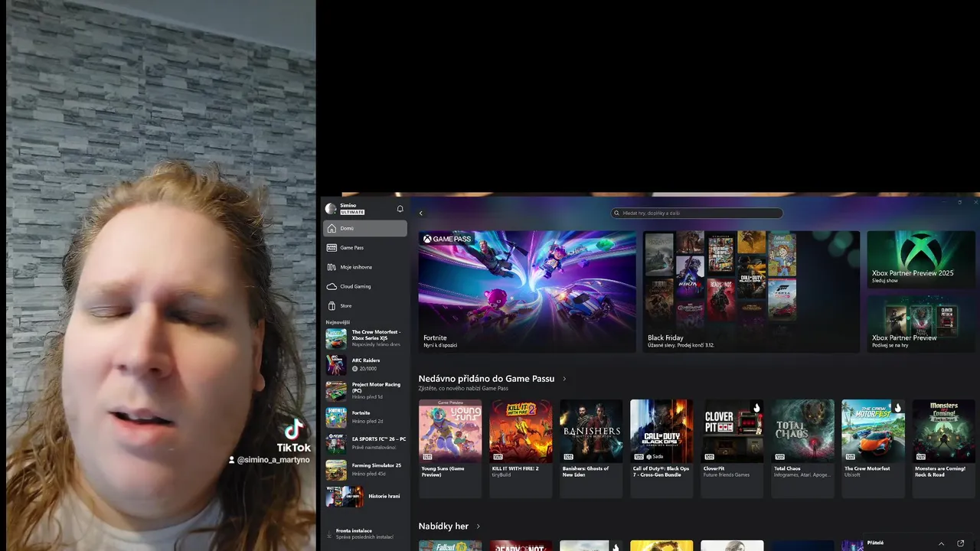Viewport: 980px width, 551px height.
Task: Expand the Nabídky her chevron
Action: pyautogui.click(x=479, y=527)
